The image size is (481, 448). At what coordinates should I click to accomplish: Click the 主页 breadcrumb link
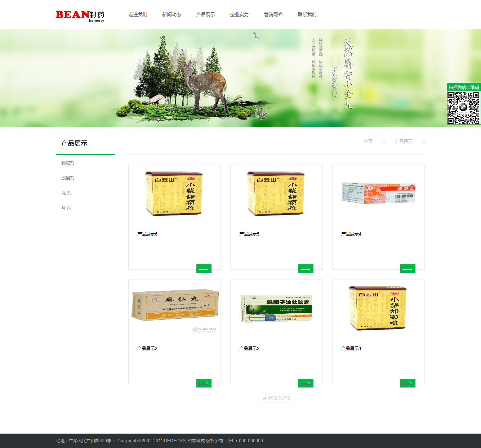pyautogui.click(x=368, y=142)
